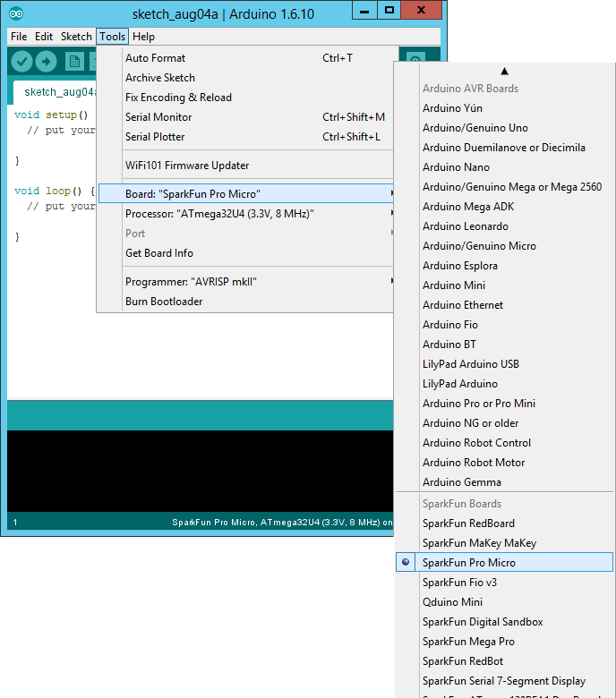Click the scroll-up arrow atop board list
Screen dimensions: 616x698
pos(504,72)
